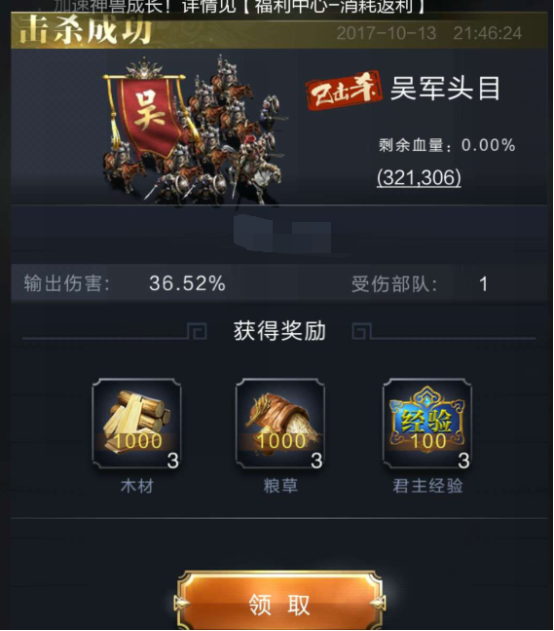The width and height of the screenshot is (554, 631).
Task: Click the scrolling 福利中心 announcement banner
Action: pos(239,6)
